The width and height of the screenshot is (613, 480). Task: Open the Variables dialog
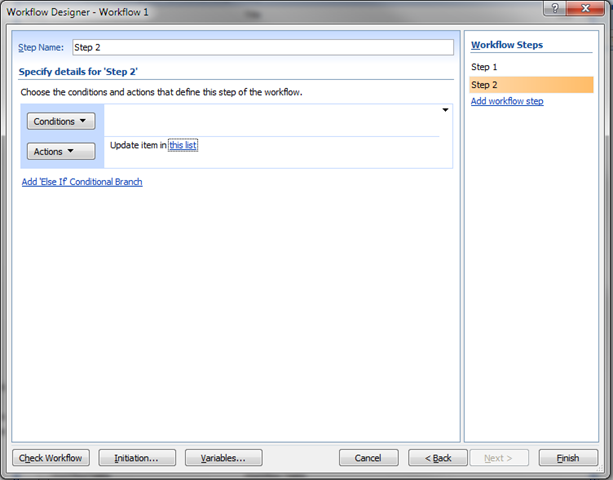(x=223, y=458)
